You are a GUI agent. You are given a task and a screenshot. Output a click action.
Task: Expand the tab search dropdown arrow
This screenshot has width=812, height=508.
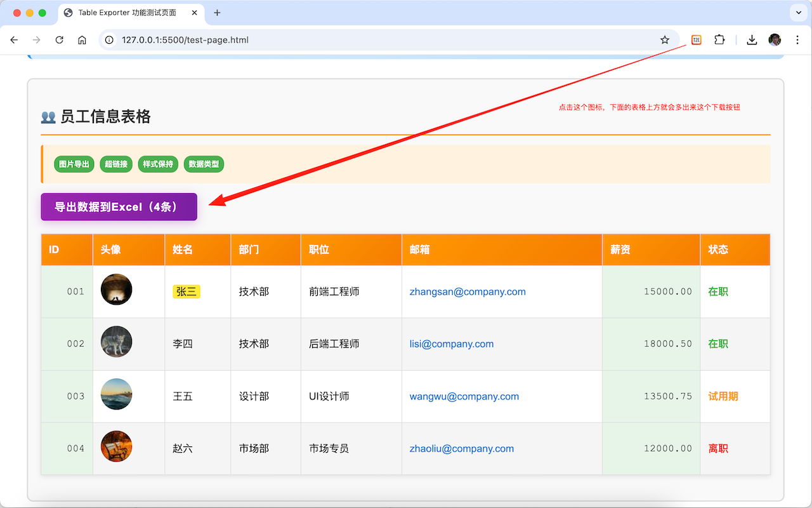tap(797, 13)
